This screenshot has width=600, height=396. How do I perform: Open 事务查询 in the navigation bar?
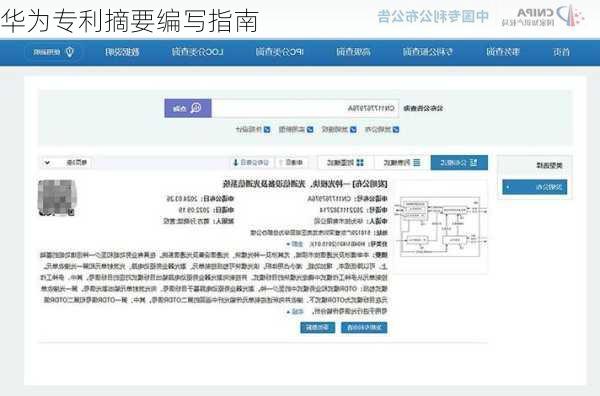coord(503,52)
